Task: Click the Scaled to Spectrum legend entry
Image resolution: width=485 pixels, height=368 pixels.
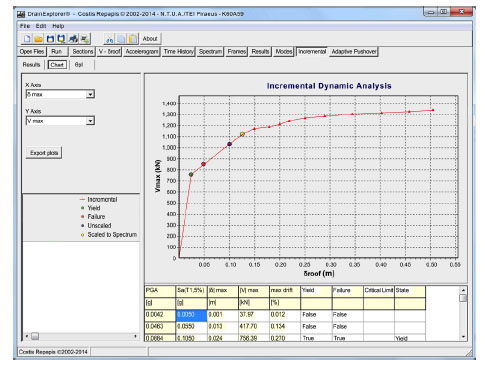Action: [x=109, y=235]
